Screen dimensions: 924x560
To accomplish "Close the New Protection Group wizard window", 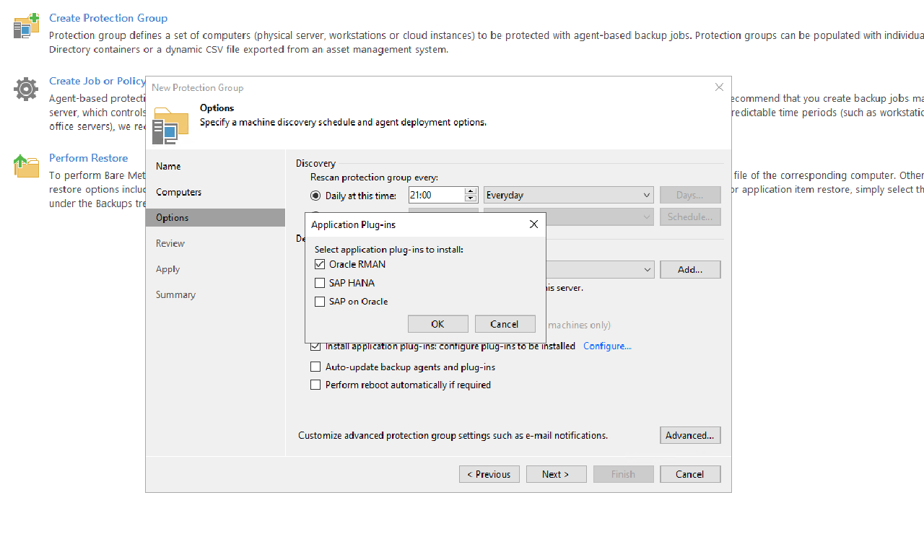I will click(x=719, y=87).
